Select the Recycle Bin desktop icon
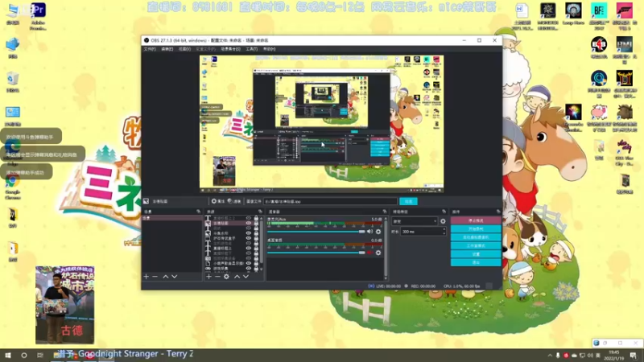Screen dimensions: 644x362 [13, 82]
